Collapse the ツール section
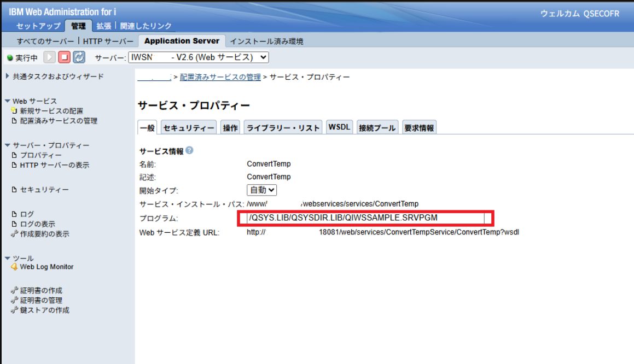This screenshot has height=364, width=634. click(7, 258)
